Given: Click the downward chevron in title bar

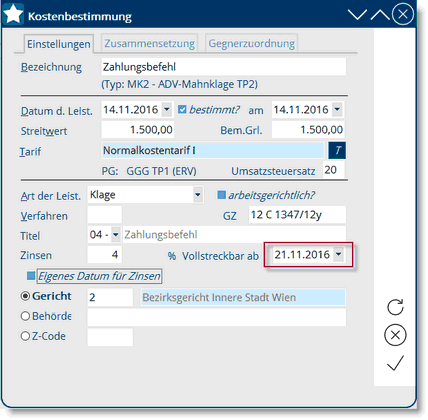Looking at the screenshot, I should pos(357,15).
